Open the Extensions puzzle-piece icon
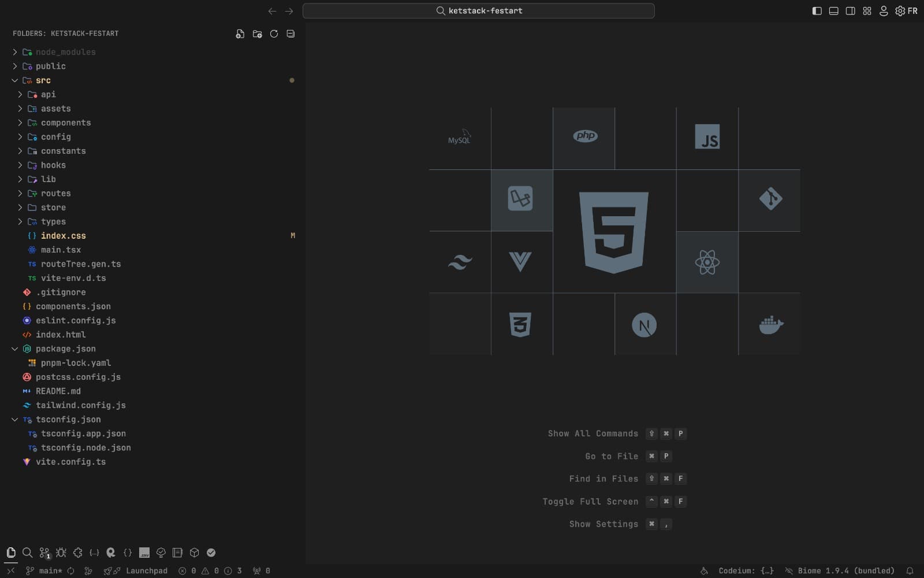This screenshot has height=578, width=924. (x=77, y=553)
